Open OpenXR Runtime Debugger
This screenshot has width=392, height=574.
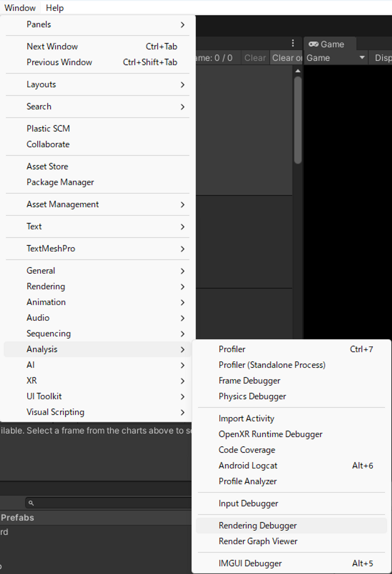[292, 434]
